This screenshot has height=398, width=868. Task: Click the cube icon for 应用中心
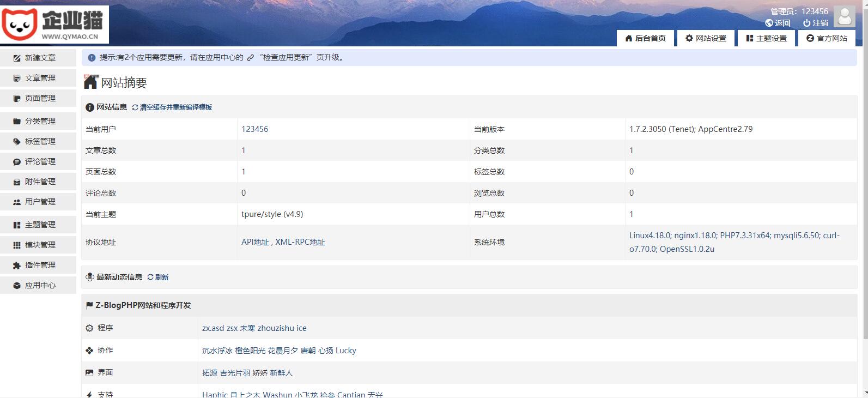tap(17, 285)
